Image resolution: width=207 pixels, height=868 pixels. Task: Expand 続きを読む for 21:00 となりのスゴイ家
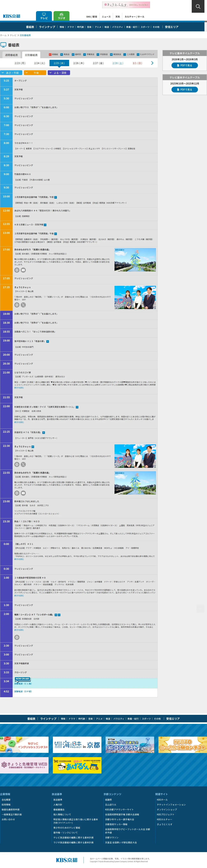click(19, 388)
